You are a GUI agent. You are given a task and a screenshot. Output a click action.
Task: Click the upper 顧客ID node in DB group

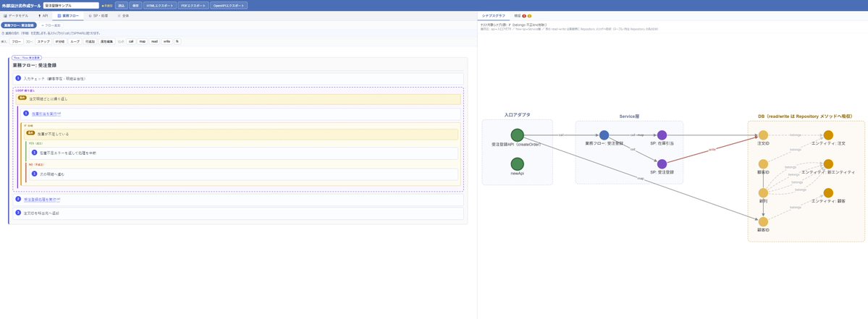(763, 163)
